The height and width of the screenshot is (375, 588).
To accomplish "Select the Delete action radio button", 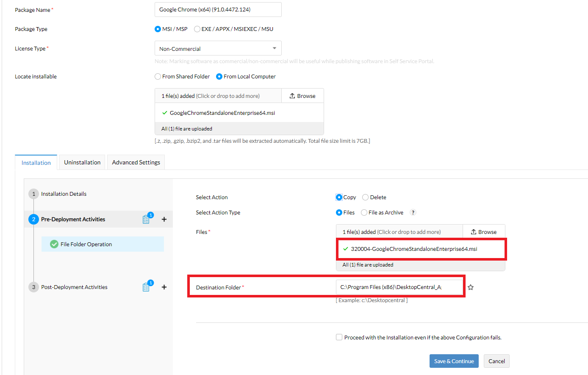I will (x=365, y=197).
